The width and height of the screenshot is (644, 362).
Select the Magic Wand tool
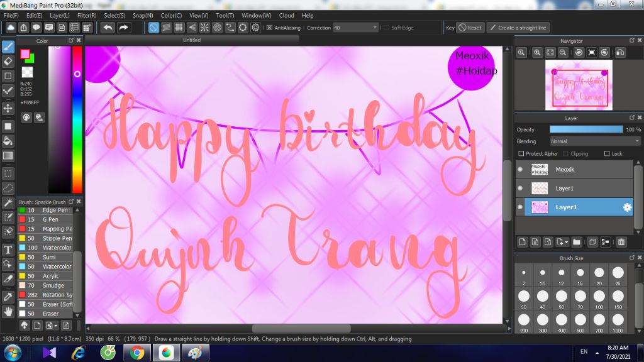(x=8, y=202)
